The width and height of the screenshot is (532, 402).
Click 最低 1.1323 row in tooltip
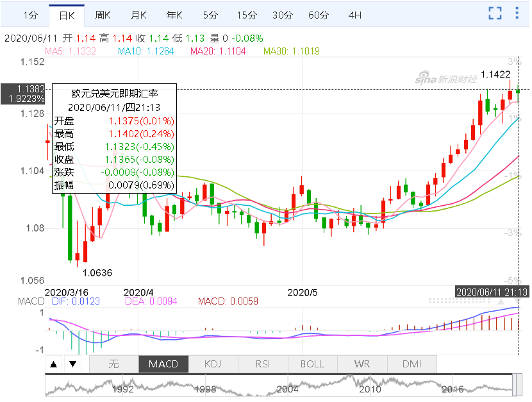pyautogui.click(x=114, y=147)
